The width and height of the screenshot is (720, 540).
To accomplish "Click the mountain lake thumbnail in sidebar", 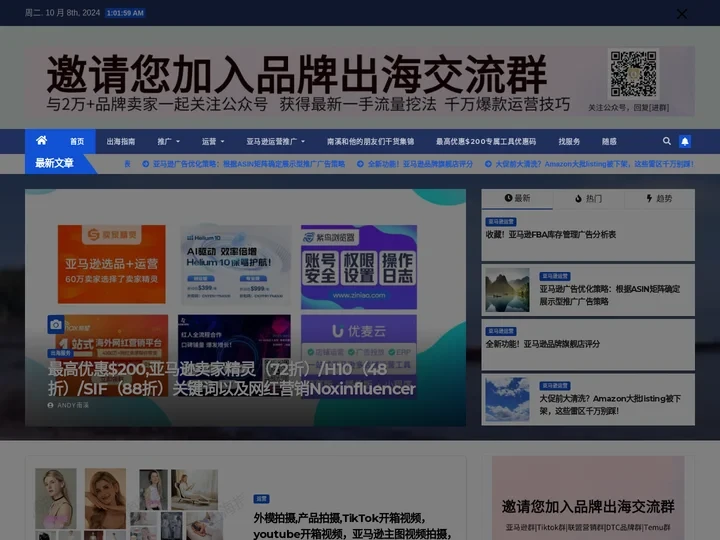I will [x=507, y=290].
